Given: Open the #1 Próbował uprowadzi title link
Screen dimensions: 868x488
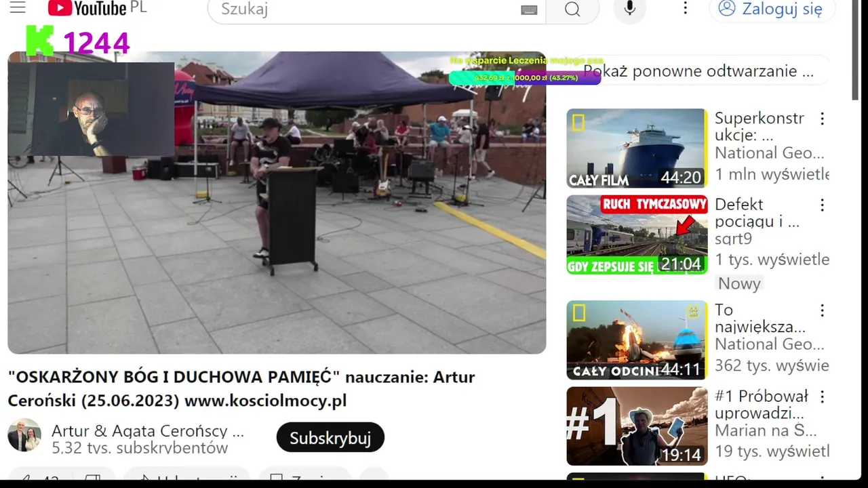Looking at the screenshot, I should click(x=762, y=404).
